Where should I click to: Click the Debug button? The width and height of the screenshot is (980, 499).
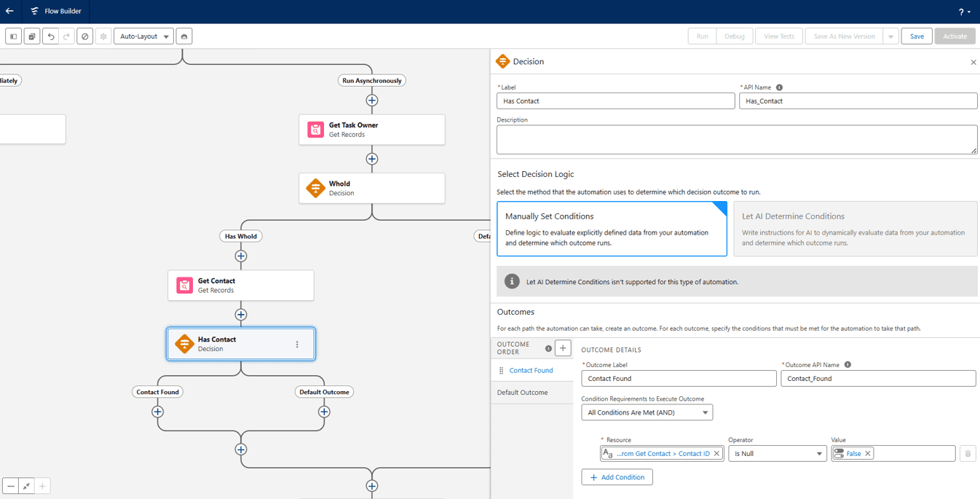[735, 36]
